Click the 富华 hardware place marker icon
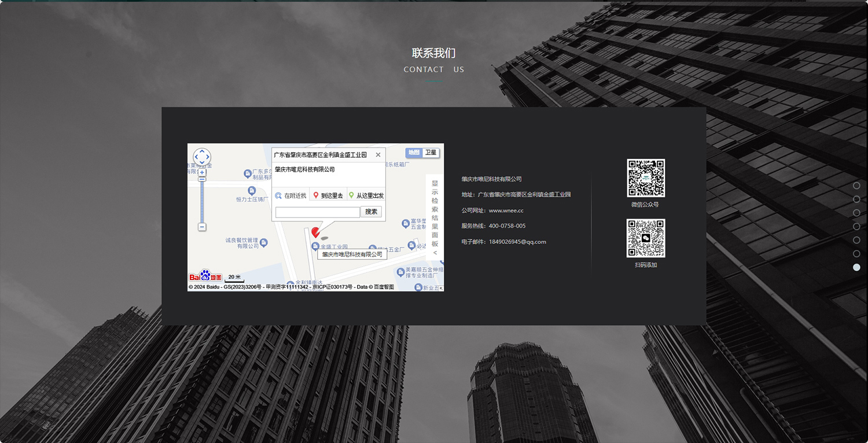The height and width of the screenshot is (443, 868). coord(406,224)
